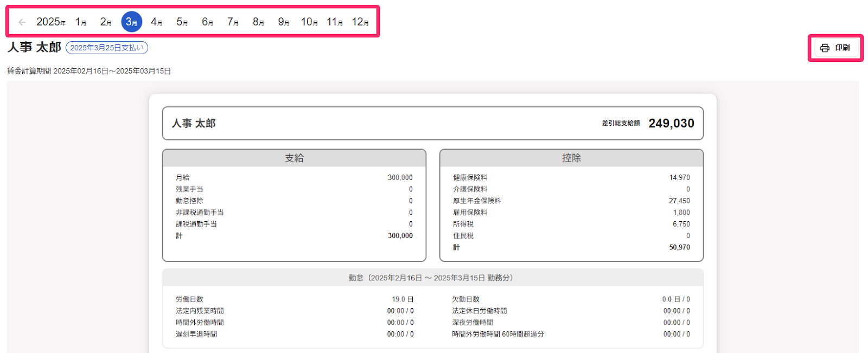
Task: Click the 差引総支給額 amount 249,030
Action: (x=671, y=124)
